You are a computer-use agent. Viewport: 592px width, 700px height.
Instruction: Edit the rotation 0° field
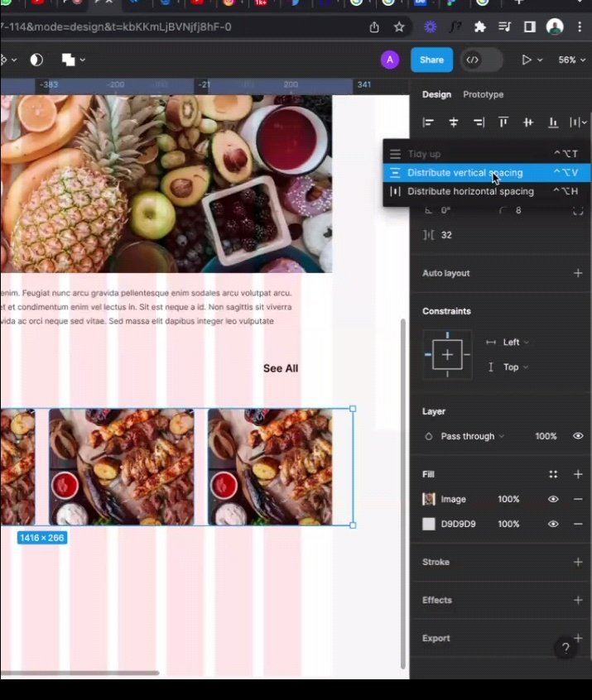tap(447, 210)
